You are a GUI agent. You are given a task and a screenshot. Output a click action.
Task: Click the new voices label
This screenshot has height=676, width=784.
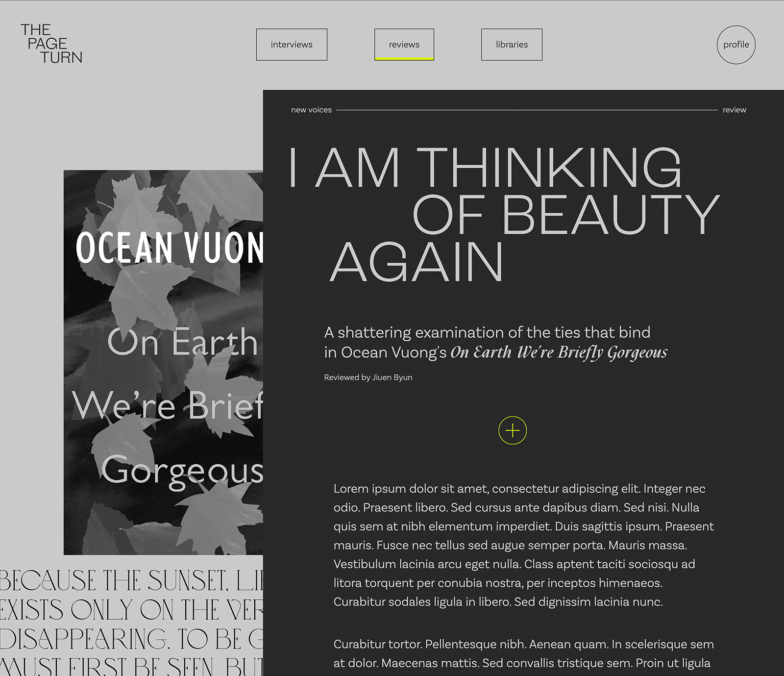(x=311, y=110)
